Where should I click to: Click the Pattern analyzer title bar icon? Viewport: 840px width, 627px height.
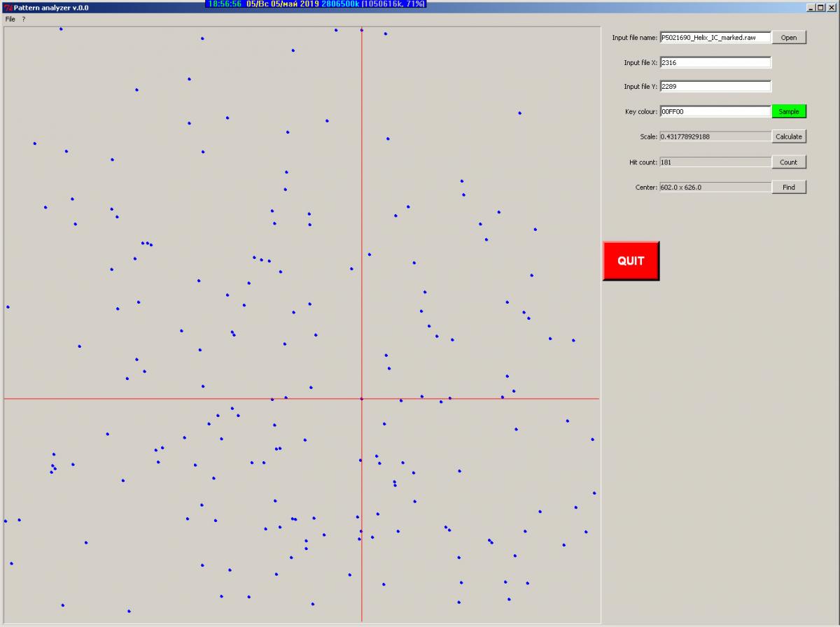[8, 8]
